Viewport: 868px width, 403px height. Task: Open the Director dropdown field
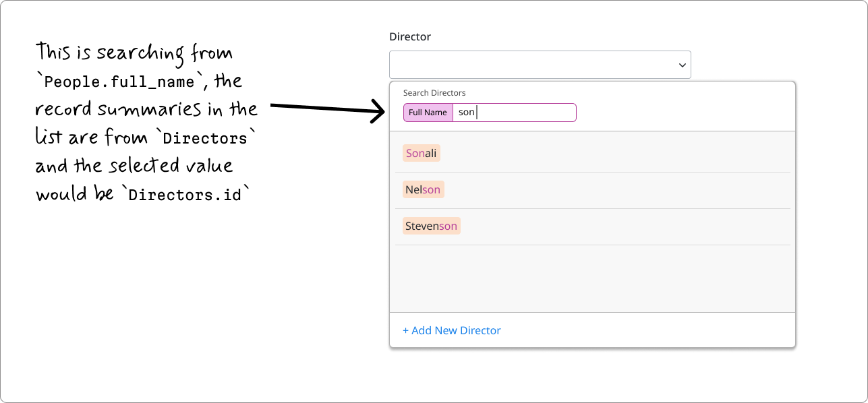540,65
